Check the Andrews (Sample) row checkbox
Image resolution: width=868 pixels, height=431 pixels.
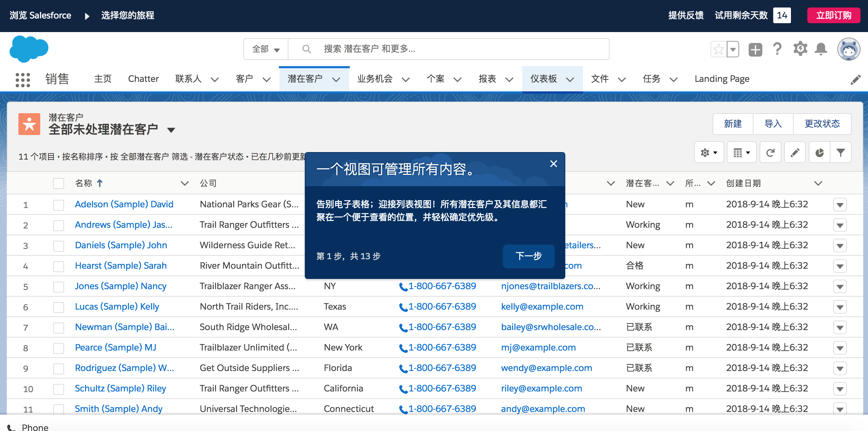[x=59, y=225]
